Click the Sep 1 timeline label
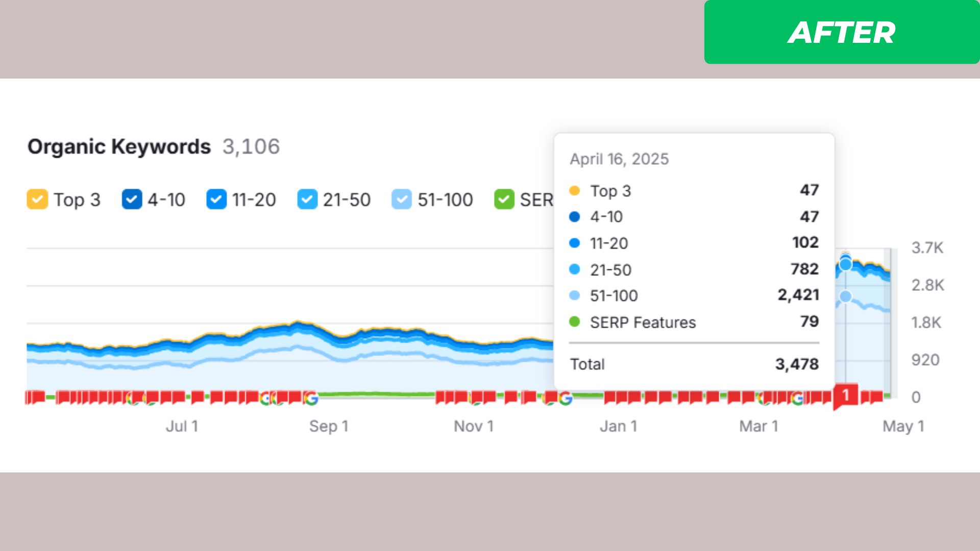The image size is (980, 551). [x=328, y=427]
